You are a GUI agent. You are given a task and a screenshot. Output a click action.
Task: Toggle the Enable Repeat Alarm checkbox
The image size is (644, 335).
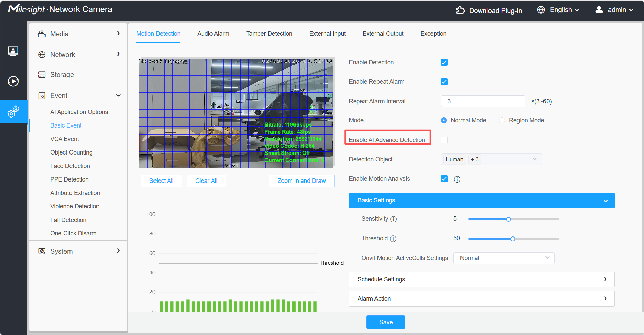point(444,82)
